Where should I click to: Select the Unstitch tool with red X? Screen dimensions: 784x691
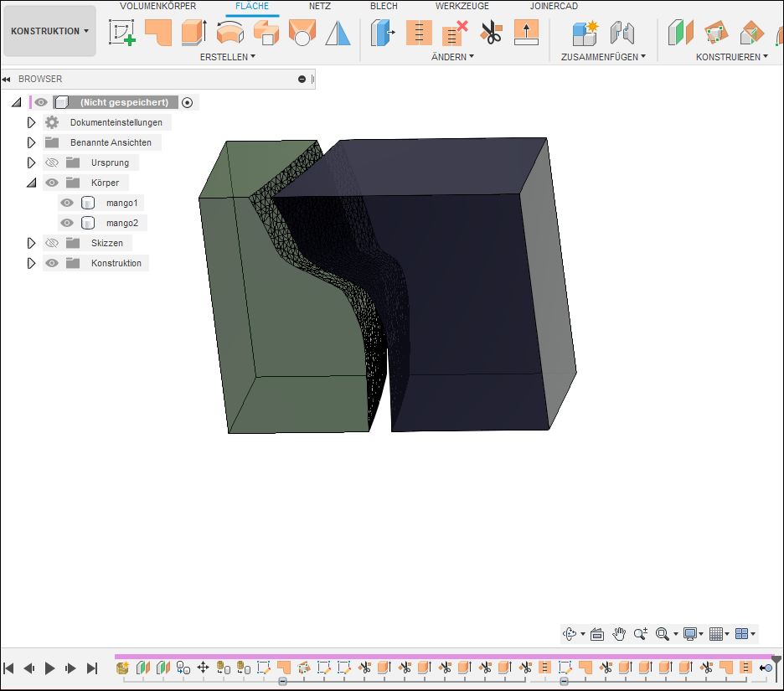coord(455,33)
